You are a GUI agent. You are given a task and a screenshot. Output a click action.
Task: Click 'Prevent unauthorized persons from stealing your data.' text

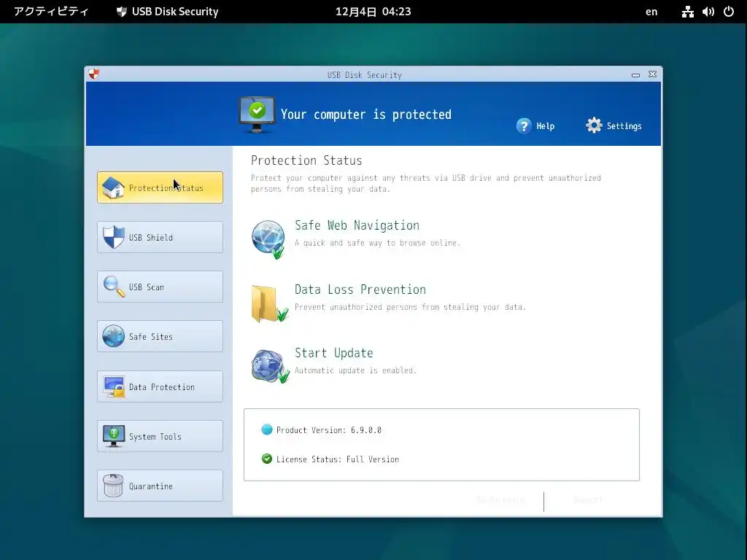[x=410, y=307]
